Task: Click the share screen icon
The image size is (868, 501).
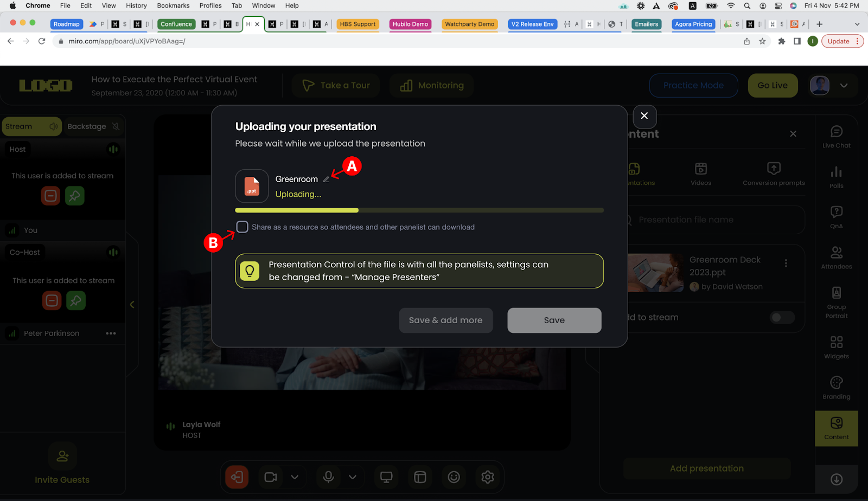Action: (x=386, y=477)
